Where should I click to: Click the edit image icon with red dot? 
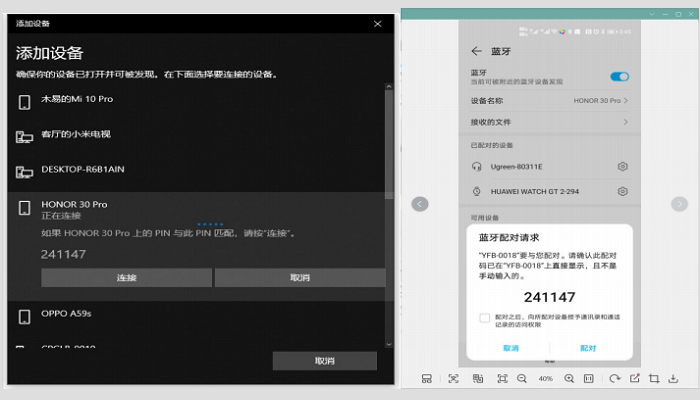coord(634,379)
